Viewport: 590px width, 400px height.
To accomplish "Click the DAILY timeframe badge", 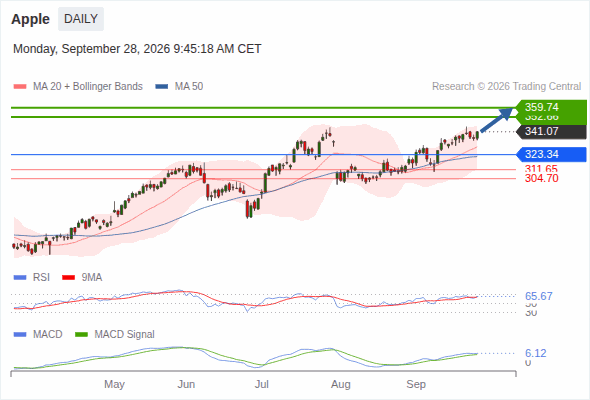I will click(x=81, y=19).
